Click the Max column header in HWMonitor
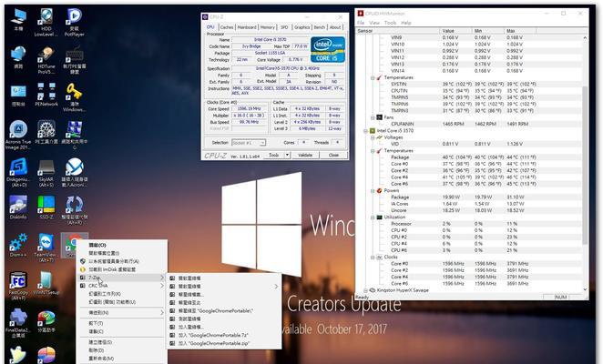 [x=519, y=31]
